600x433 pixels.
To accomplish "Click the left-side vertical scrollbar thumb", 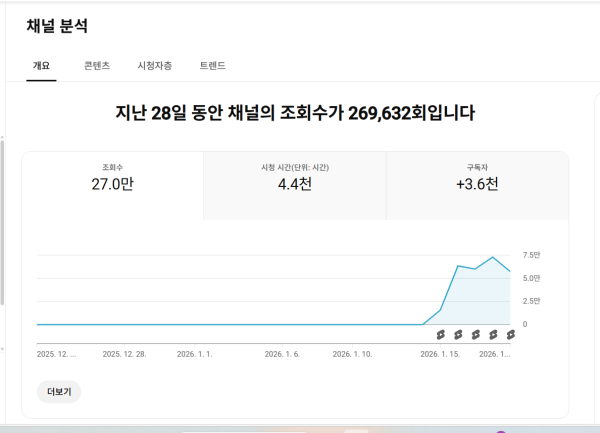I will [3, 220].
